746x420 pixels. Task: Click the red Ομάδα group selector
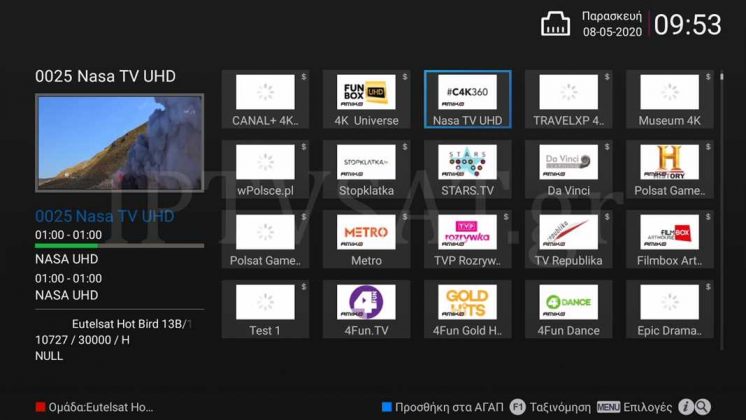[95, 407]
